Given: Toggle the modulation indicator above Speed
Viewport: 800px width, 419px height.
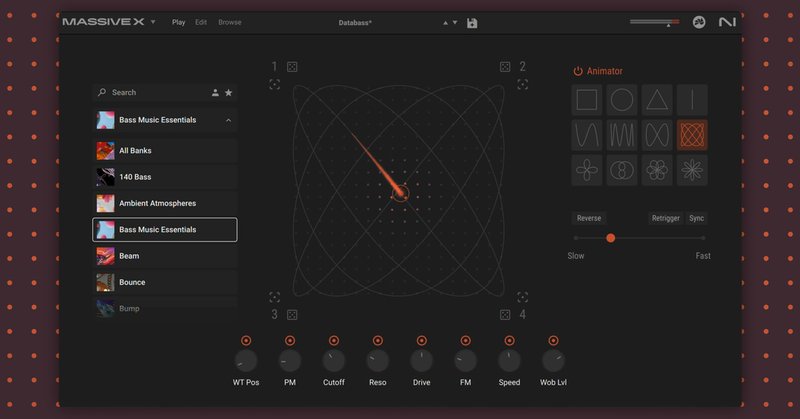Looking at the screenshot, I should coord(509,340).
